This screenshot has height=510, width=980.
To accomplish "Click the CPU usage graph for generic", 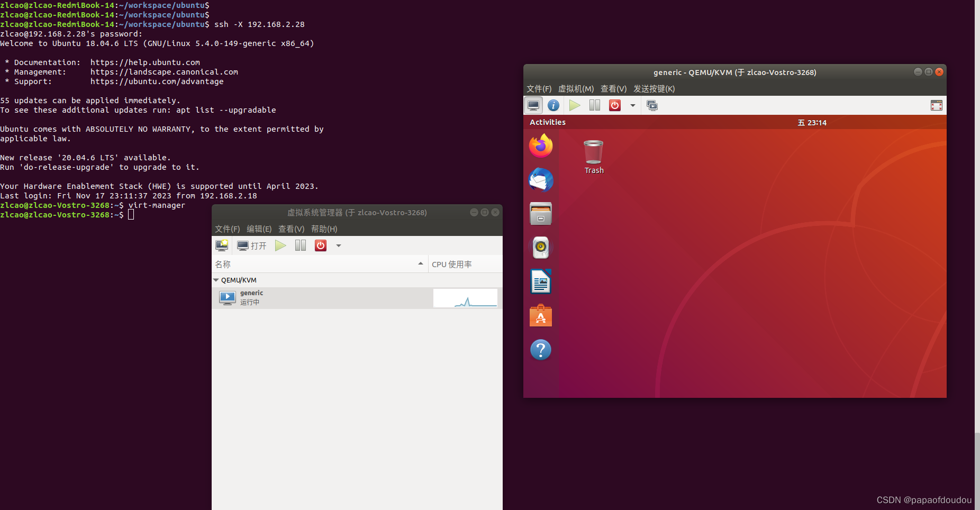I will tap(465, 298).
